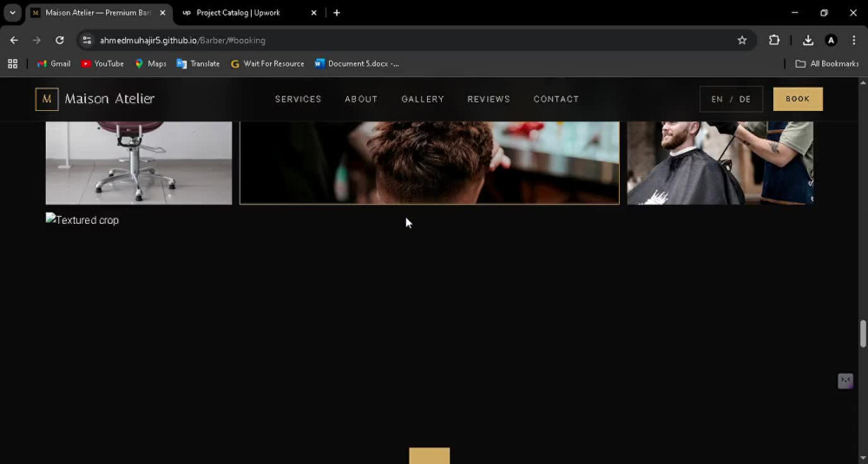Open the All Bookmarks folder
This screenshot has width=868, height=464.
[827, 63]
